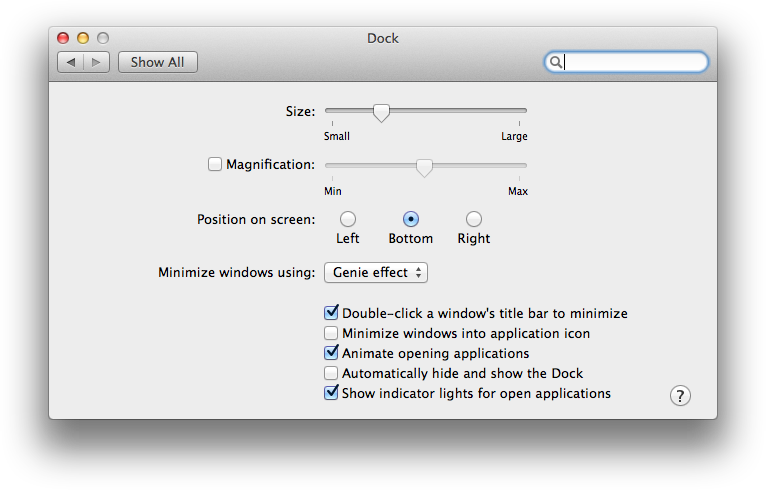766x490 pixels.
Task: Disable Animate opening applications
Action: [x=332, y=353]
